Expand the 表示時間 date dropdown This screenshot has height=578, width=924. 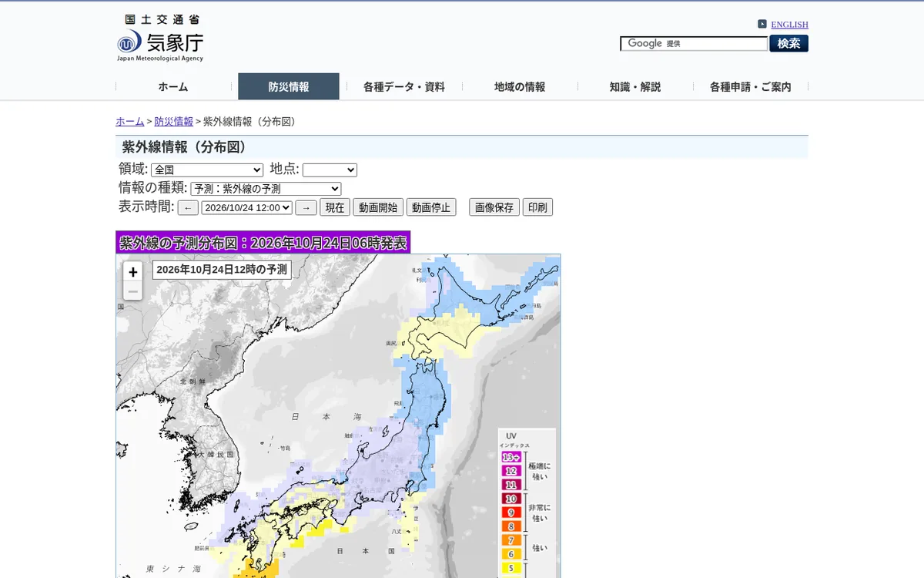247,207
